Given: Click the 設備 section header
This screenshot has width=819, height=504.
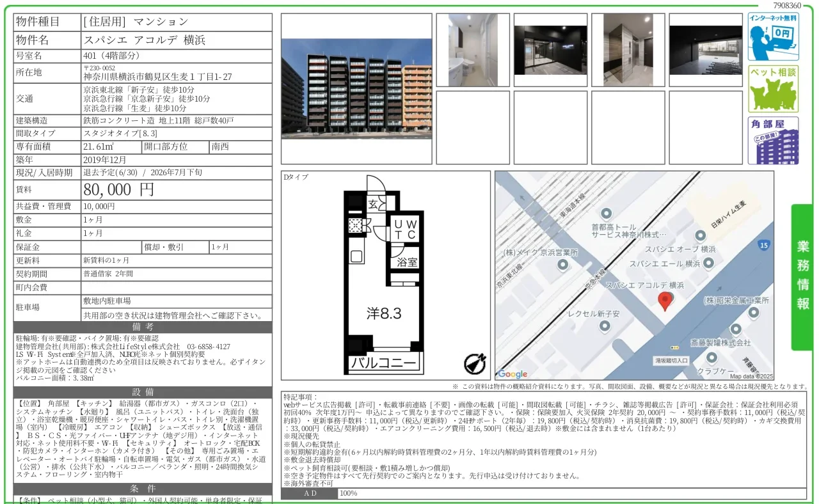Looking at the screenshot, I should (143, 392).
